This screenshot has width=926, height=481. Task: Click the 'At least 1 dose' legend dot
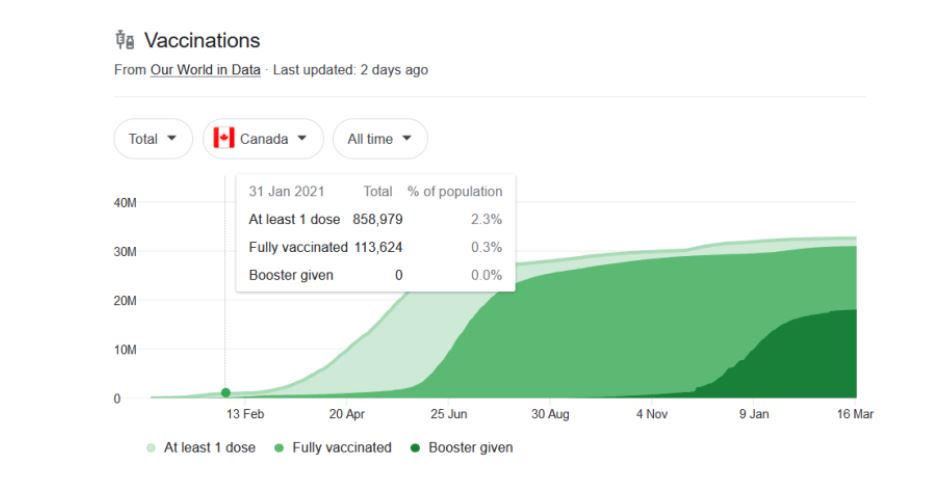click(x=151, y=448)
